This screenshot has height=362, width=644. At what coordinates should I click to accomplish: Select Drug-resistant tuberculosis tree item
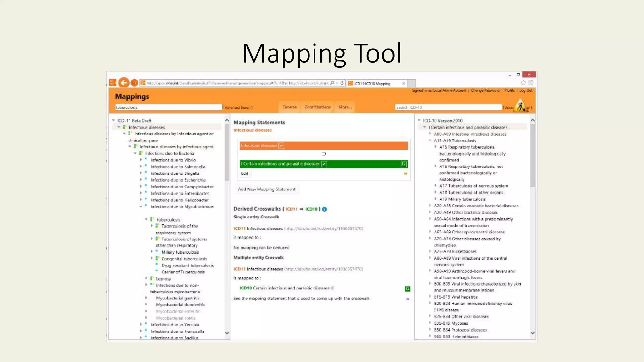point(187,266)
